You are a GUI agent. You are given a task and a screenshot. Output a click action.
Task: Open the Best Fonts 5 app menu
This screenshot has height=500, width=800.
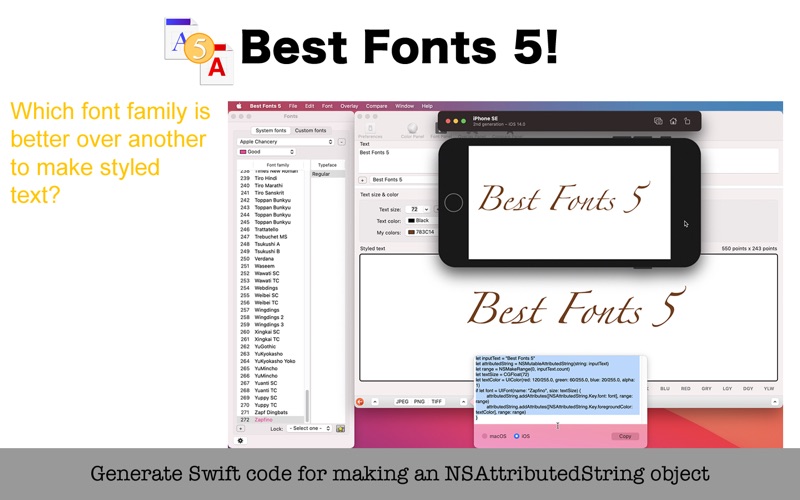tap(265, 106)
